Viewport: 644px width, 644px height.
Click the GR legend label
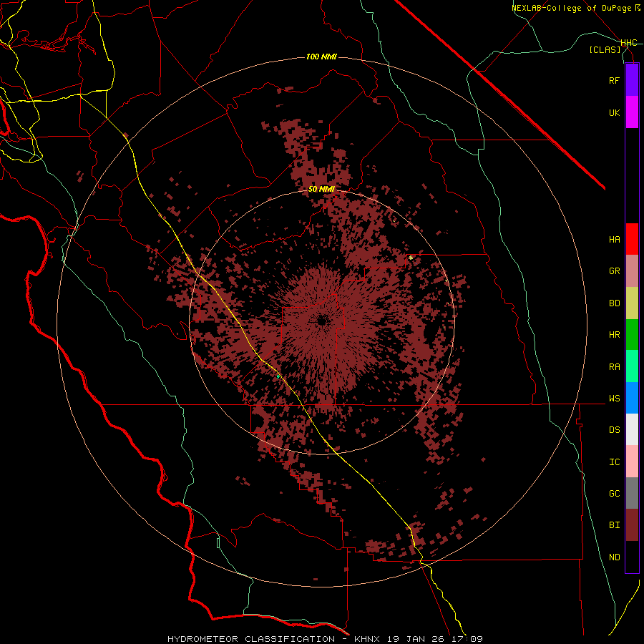click(x=614, y=271)
